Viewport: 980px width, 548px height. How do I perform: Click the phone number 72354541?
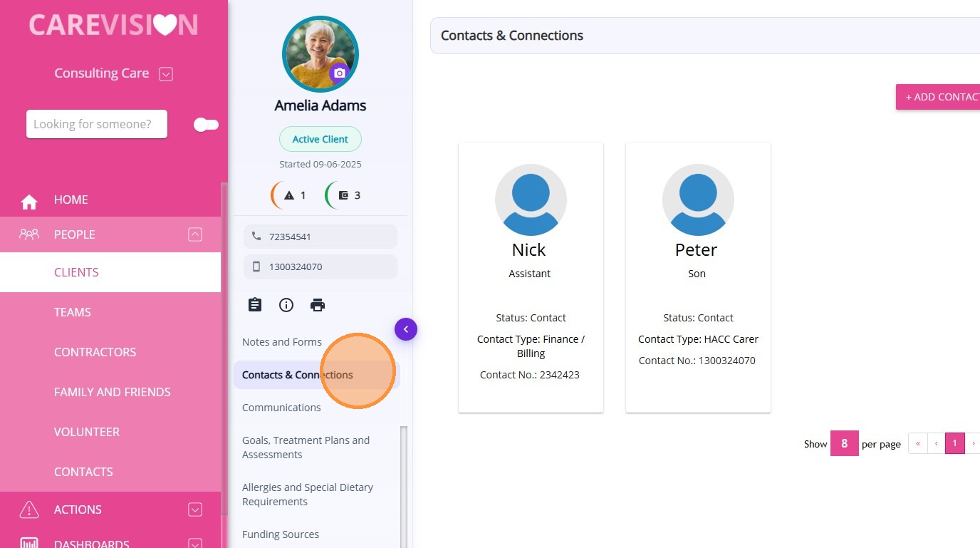pos(291,237)
